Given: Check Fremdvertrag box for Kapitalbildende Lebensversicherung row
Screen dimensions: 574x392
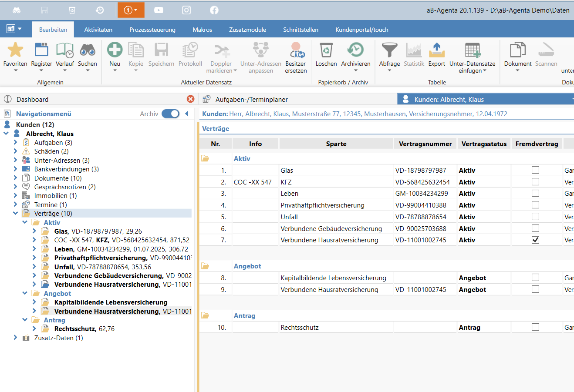Looking at the screenshot, I should [535, 278].
